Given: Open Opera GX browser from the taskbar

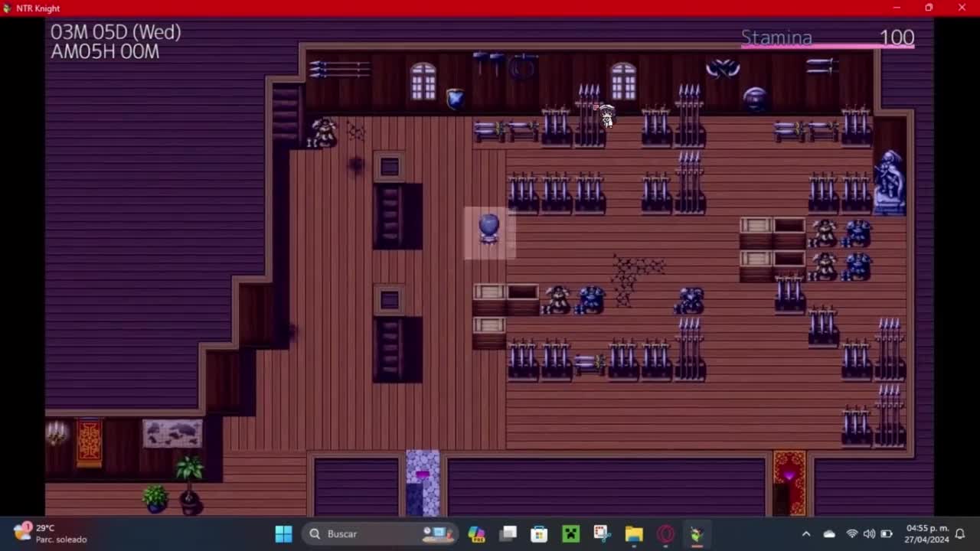Looking at the screenshot, I should pos(665,533).
